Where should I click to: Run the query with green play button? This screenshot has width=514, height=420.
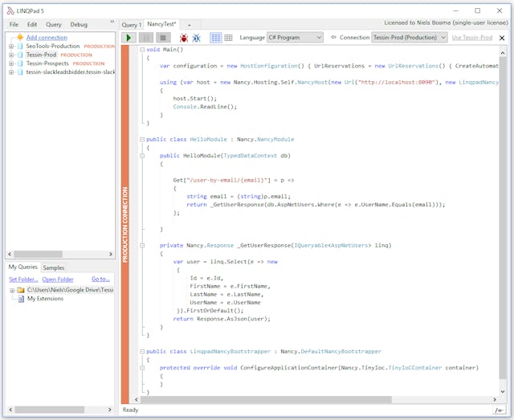[128, 38]
